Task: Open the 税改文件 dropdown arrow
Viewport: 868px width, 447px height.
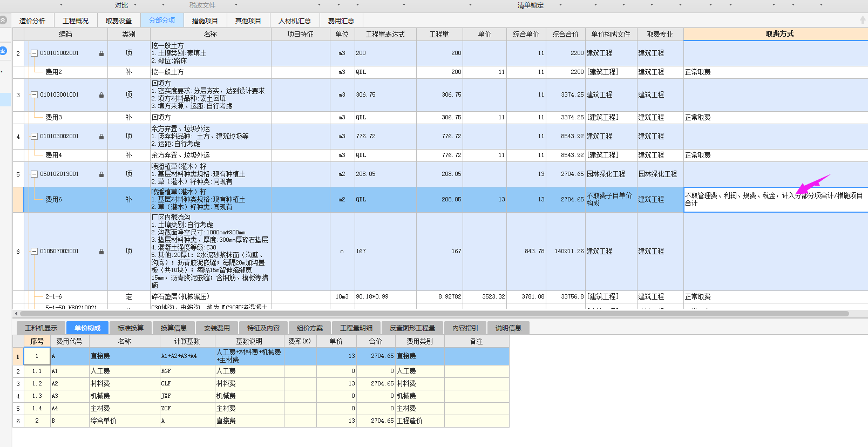Action: pyautogui.click(x=236, y=5)
